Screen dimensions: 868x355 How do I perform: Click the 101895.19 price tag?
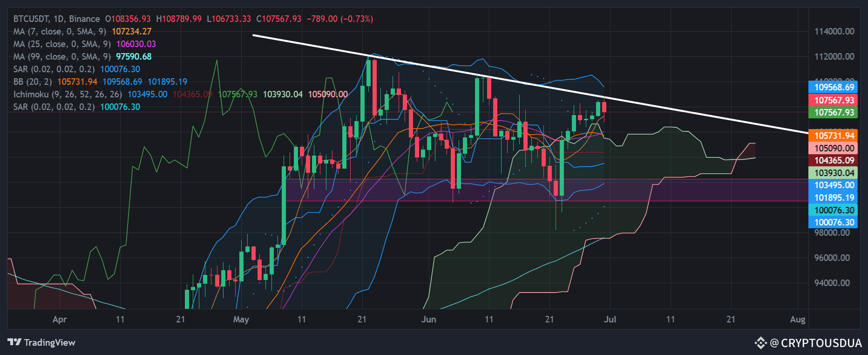tap(834, 198)
